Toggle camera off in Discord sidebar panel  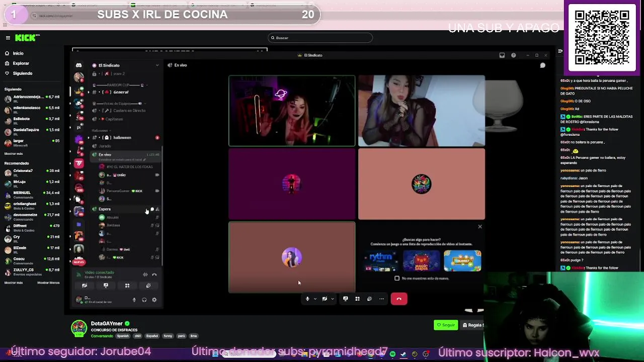pos(85,286)
